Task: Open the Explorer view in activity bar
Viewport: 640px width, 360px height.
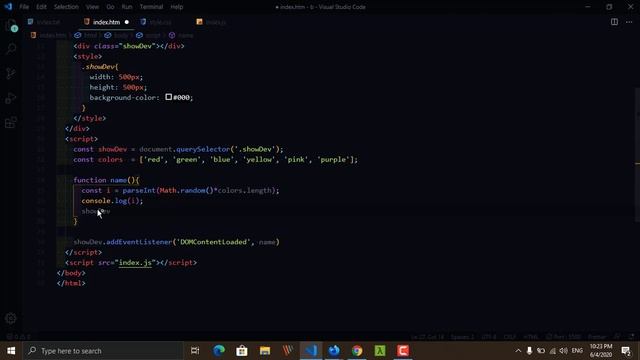Action: [x=11, y=25]
